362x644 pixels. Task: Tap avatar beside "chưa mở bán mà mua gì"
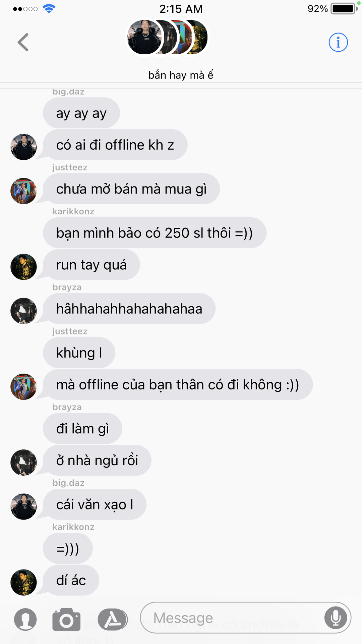(23, 191)
